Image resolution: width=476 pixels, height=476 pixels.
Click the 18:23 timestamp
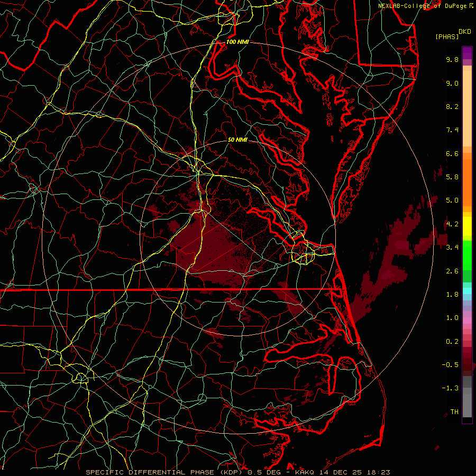(x=378, y=472)
